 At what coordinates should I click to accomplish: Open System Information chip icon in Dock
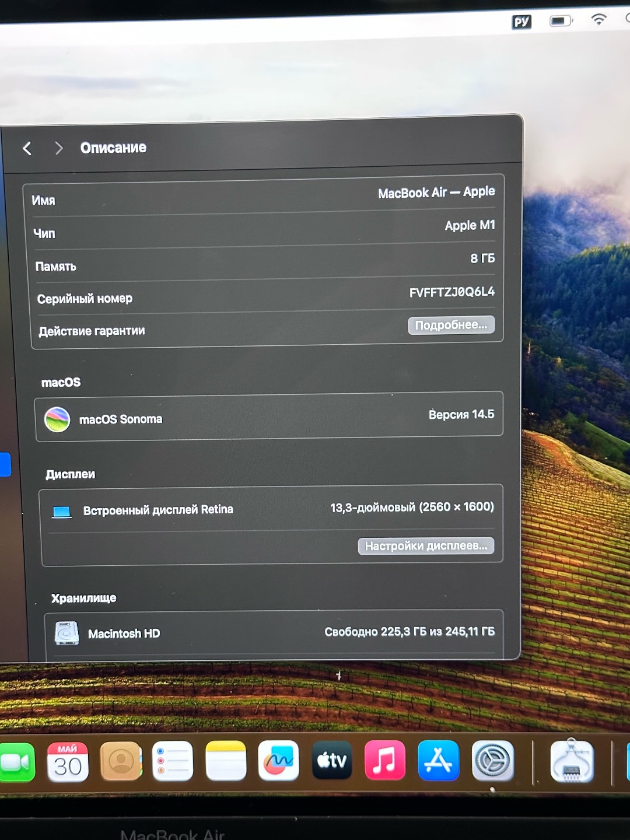tap(572, 761)
